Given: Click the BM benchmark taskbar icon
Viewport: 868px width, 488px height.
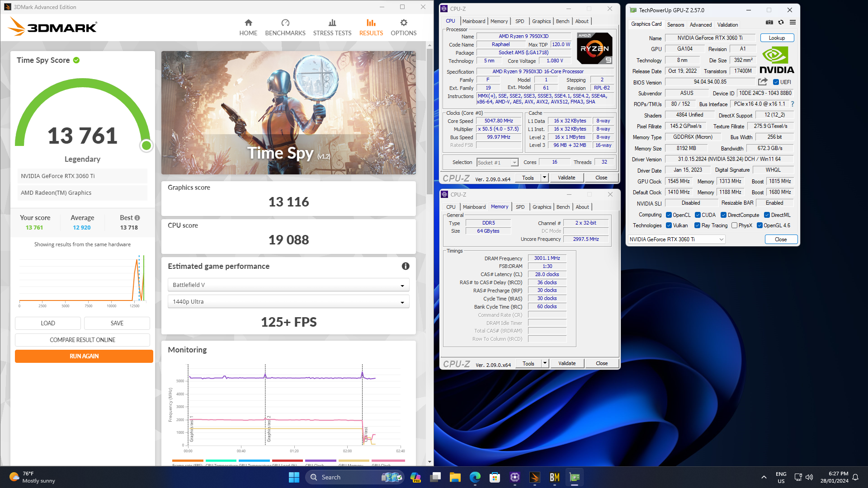Looking at the screenshot, I should coord(554,477).
